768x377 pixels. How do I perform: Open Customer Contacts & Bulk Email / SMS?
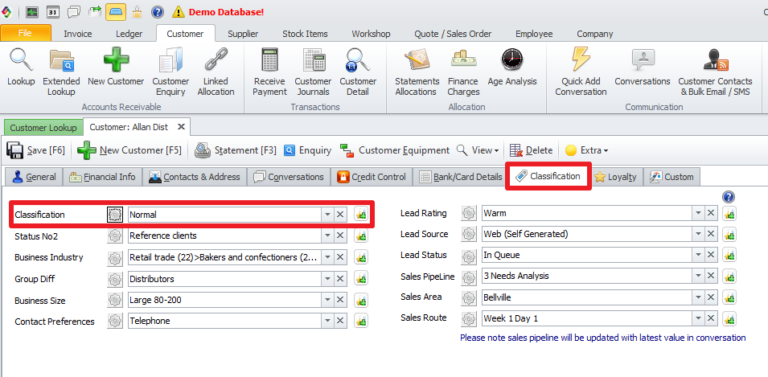[x=715, y=72]
